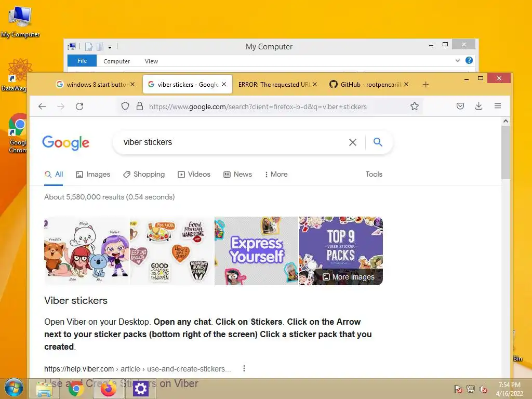Click the Action Center flag tray icon
The height and width of the screenshot is (399, 532).
point(458,389)
